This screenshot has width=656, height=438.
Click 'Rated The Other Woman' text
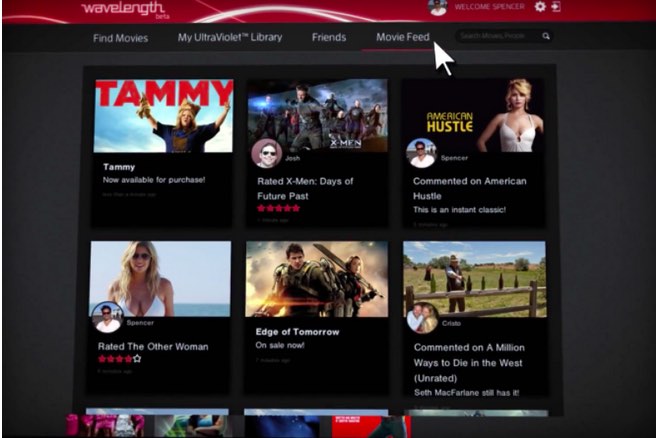coord(153,346)
